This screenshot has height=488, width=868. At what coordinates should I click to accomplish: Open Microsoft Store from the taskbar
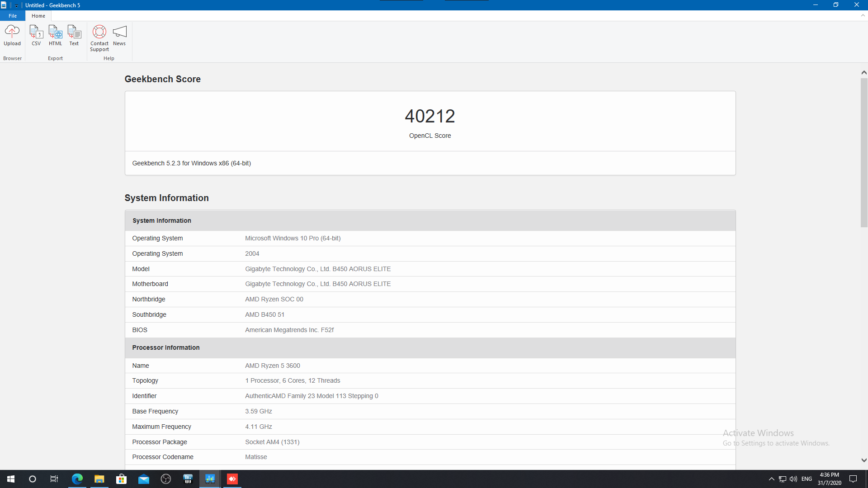(x=121, y=479)
